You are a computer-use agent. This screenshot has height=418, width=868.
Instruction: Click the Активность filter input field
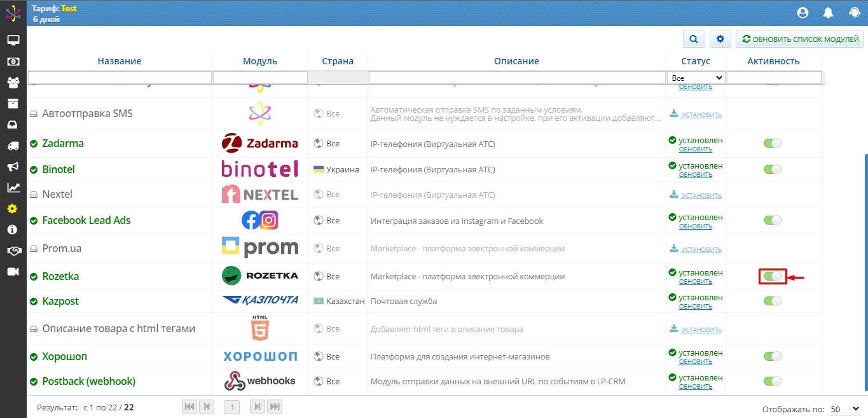(774, 78)
